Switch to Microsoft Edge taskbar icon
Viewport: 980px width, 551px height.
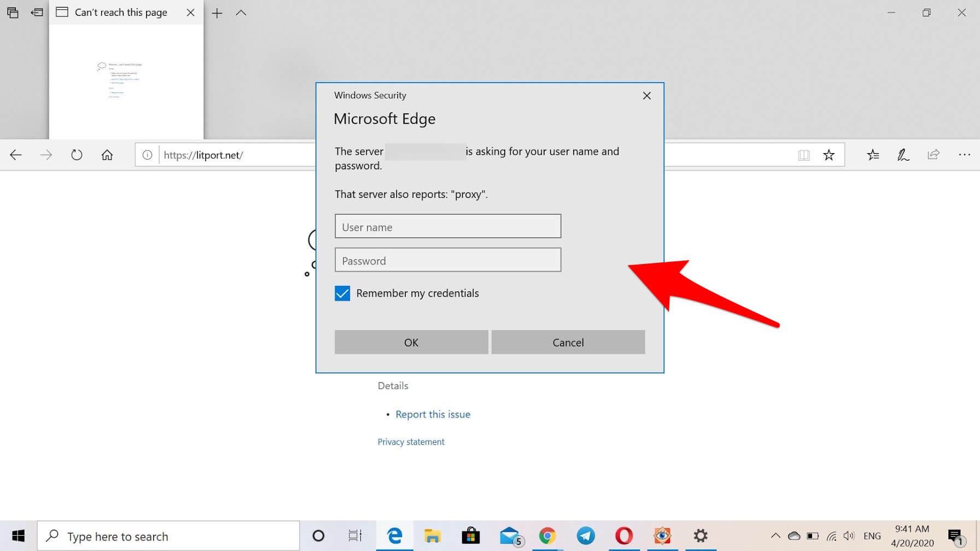(x=394, y=536)
